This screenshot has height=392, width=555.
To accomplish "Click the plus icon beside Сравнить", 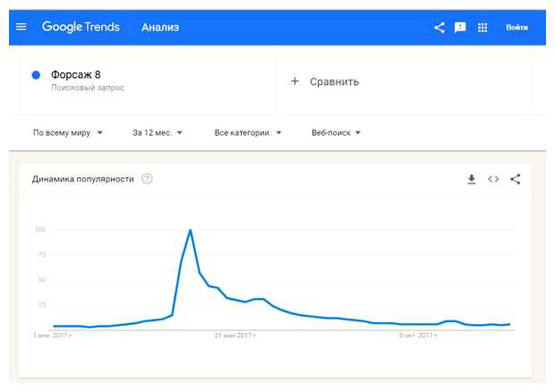I will point(295,81).
